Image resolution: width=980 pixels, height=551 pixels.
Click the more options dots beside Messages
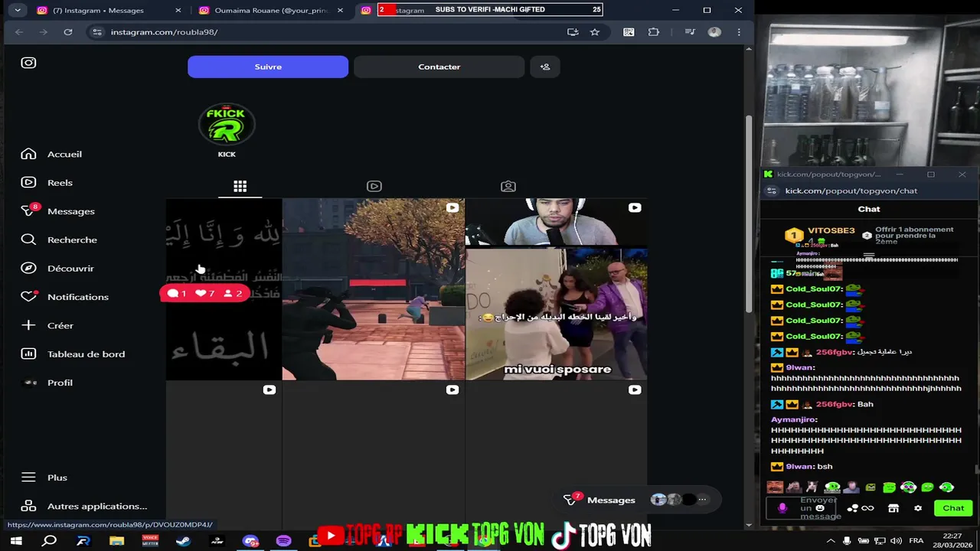tap(702, 500)
